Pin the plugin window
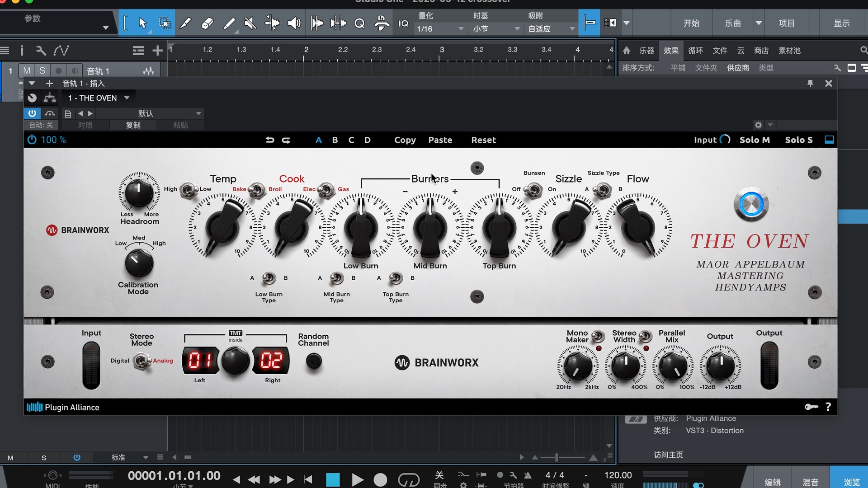 810,83
